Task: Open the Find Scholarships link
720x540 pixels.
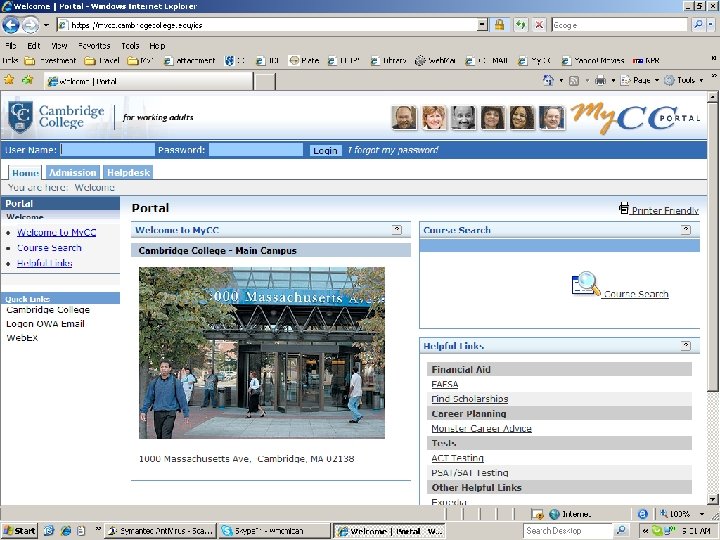Action: coord(469,399)
